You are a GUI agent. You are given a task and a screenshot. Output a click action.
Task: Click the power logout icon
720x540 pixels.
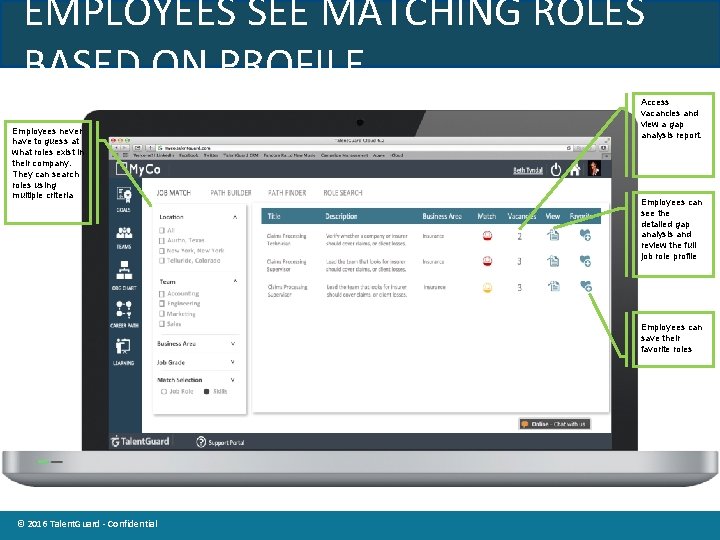coord(556,169)
